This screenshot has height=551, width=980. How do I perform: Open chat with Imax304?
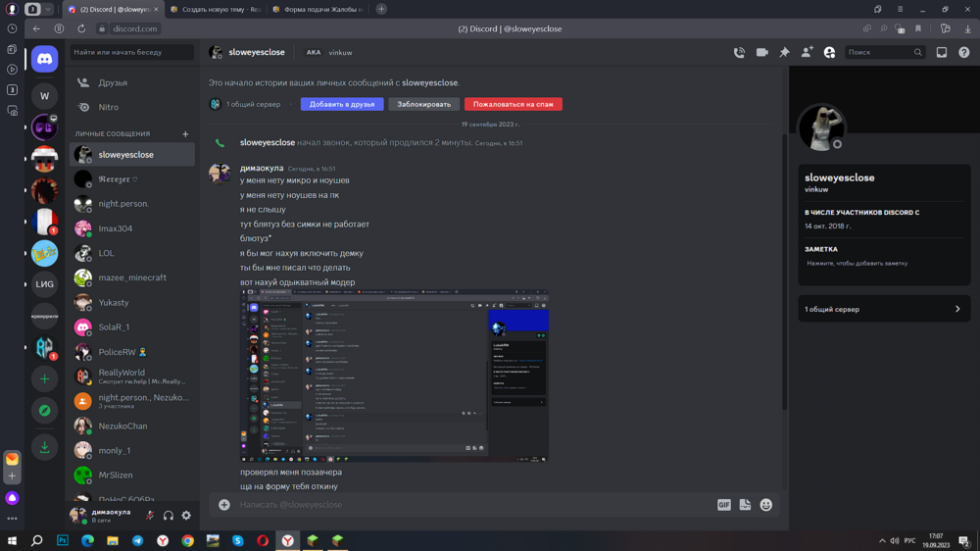(132, 228)
